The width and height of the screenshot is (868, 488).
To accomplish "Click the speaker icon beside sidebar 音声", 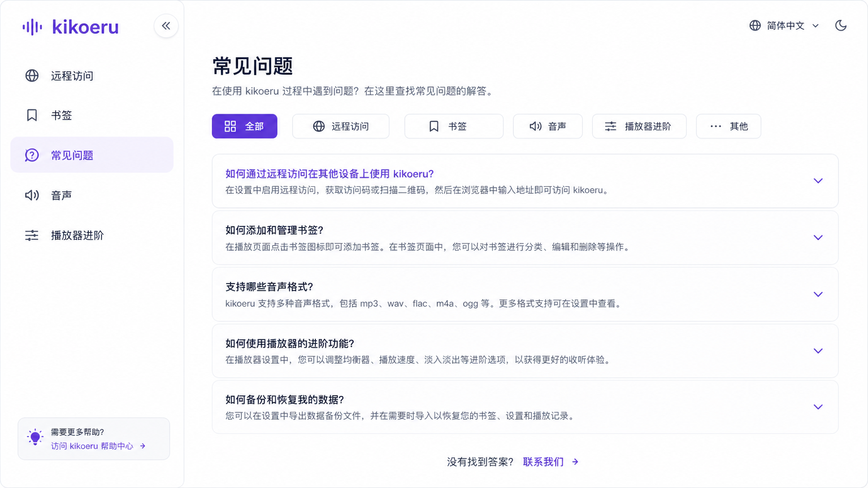I will [x=32, y=195].
